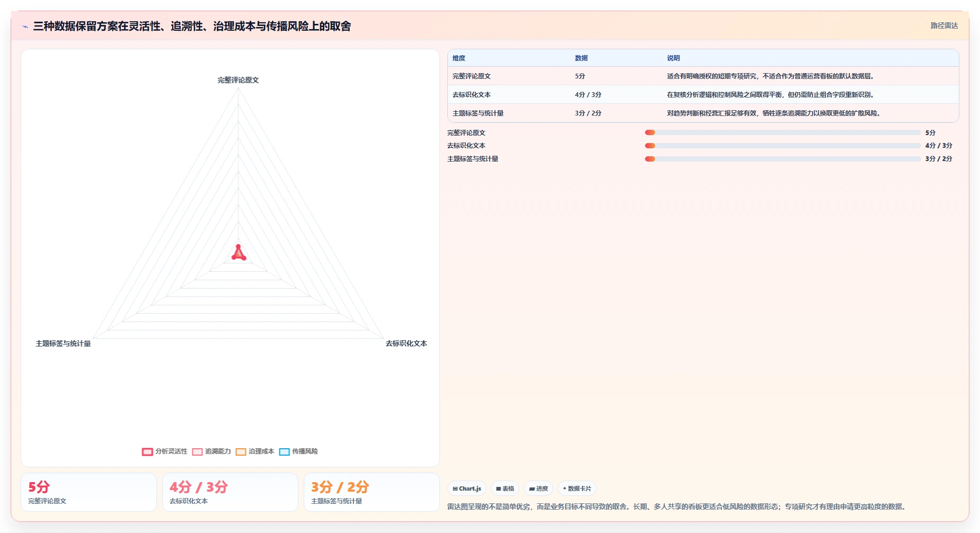Select the 进度 tag chip
This screenshot has width=980, height=533.
[x=538, y=488]
